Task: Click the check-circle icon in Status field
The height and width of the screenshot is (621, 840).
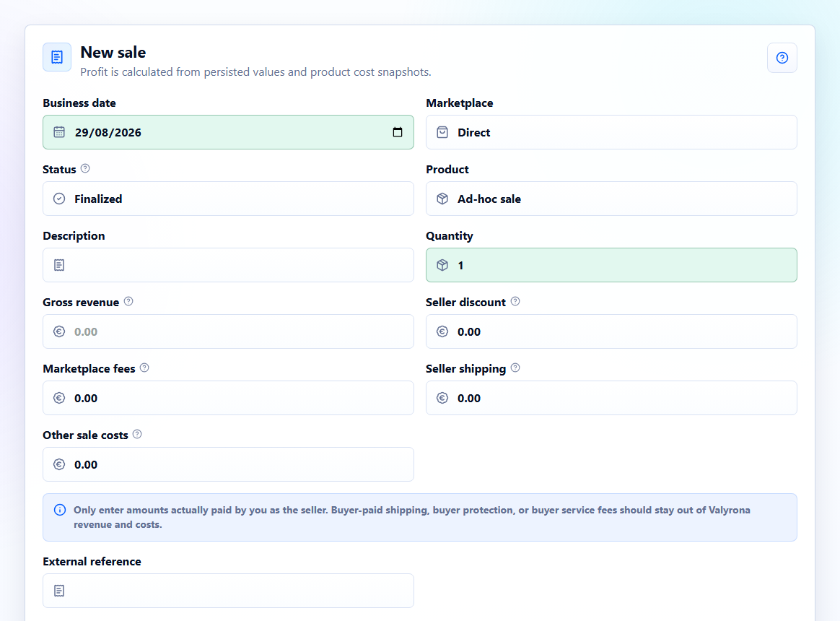Action: (59, 199)
